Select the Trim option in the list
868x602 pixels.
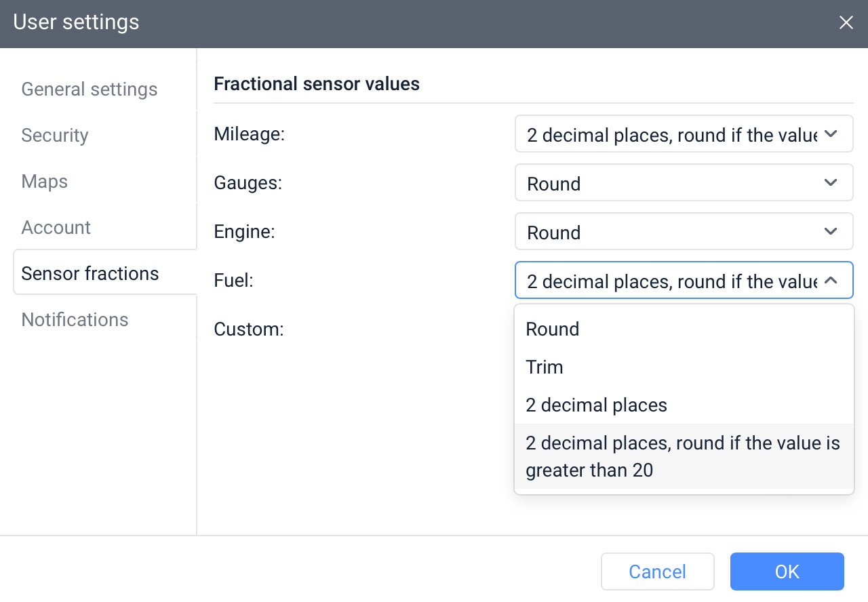click(x=545, y=367)
